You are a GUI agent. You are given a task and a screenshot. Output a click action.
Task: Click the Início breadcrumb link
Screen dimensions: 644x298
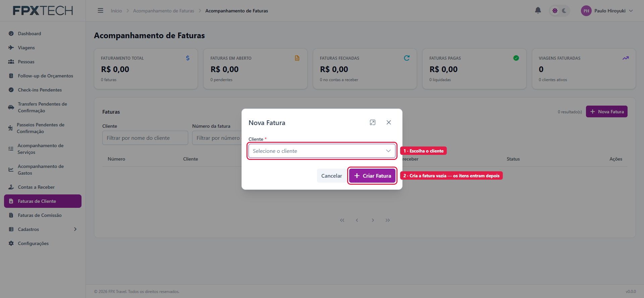(116, 11)
